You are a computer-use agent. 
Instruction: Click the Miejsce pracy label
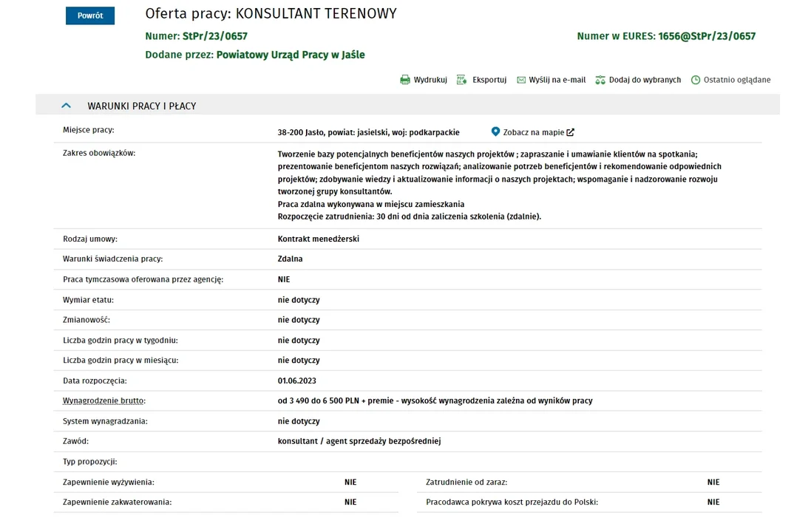(x=89, y=130)
